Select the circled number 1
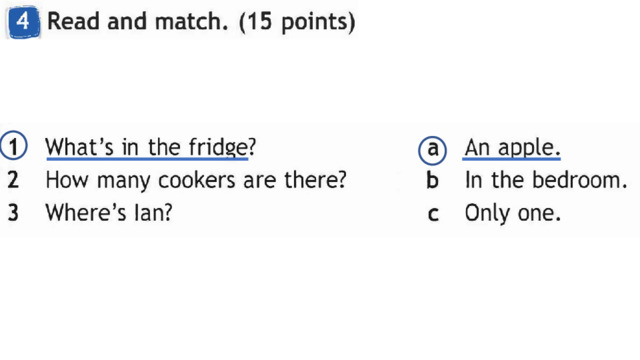This screenshot has height=360, width=640. pos(13,146)
